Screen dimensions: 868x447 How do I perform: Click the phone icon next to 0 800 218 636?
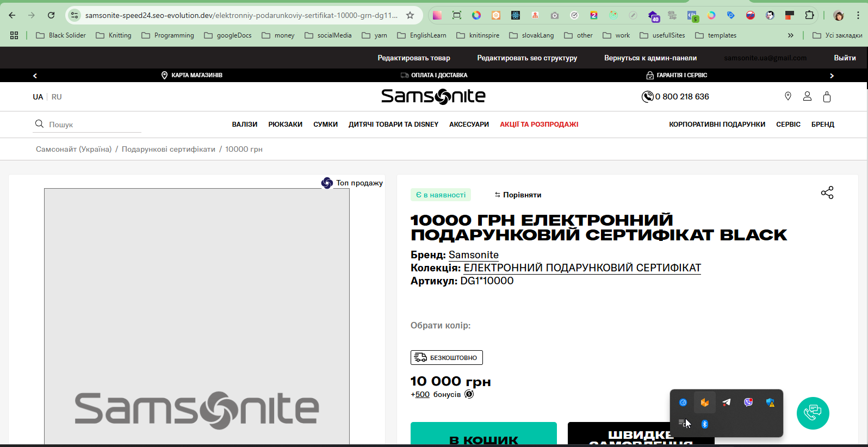click(x=647, y=97)
